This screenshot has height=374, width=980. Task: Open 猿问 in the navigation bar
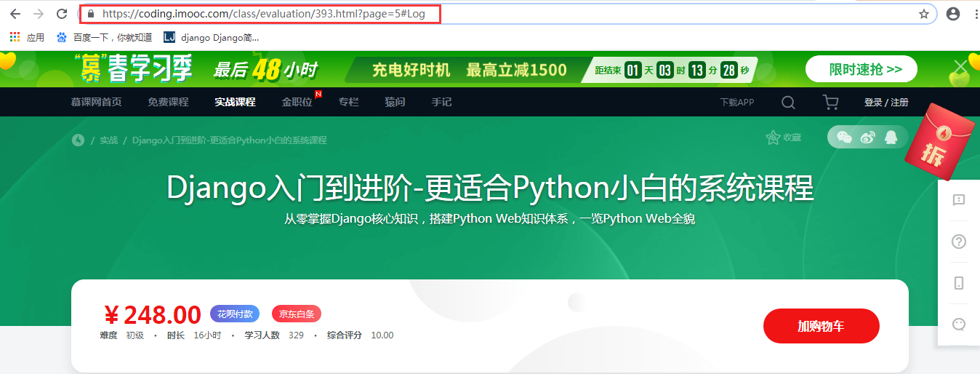click(x=395, y=102)
